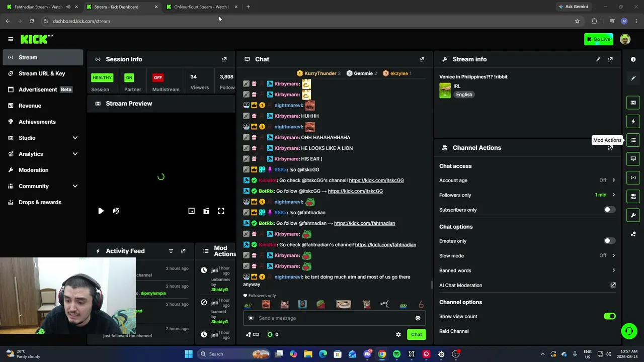Expand the Community submenu
Viewport: 644px width, 362px height.
coord(75,186)
